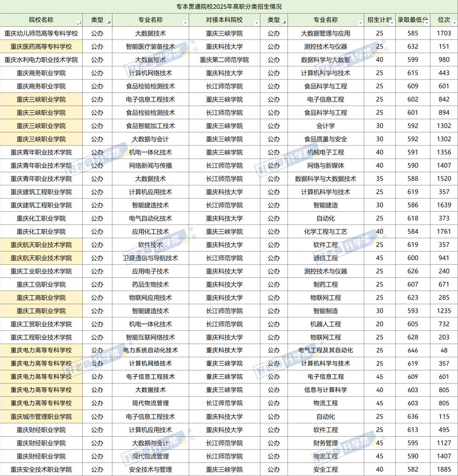458x476 pixels.
Task: Select the 信息与计算科学 cell
Action: 326,390
